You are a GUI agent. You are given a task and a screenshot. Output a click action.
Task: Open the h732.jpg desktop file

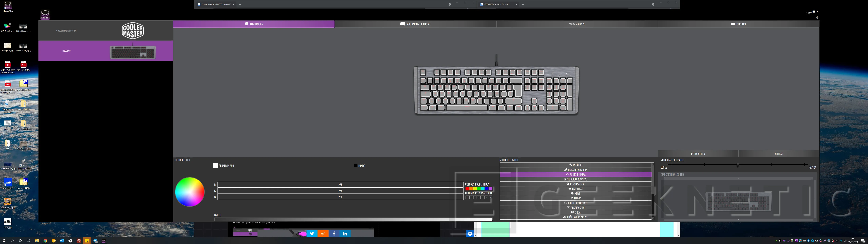[7, 223]
